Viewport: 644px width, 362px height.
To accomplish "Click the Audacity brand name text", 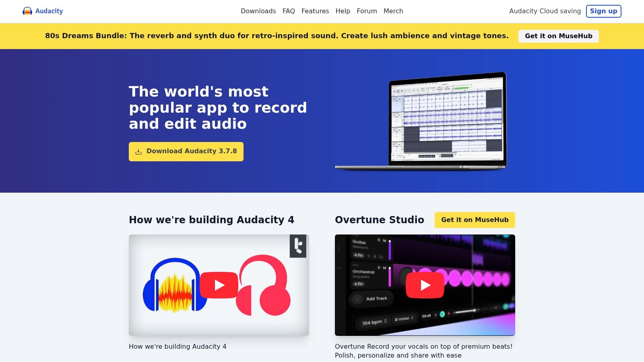I will tap(49, 11).
